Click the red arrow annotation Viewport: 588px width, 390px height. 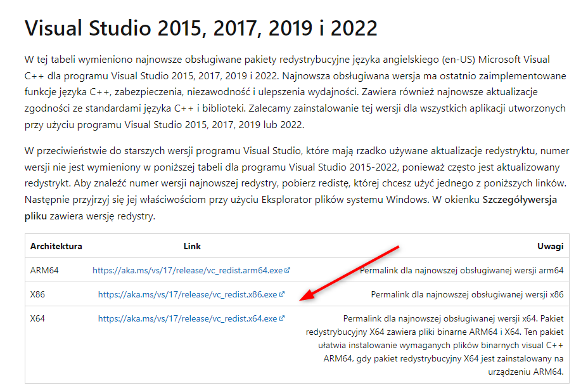point(348,271)
